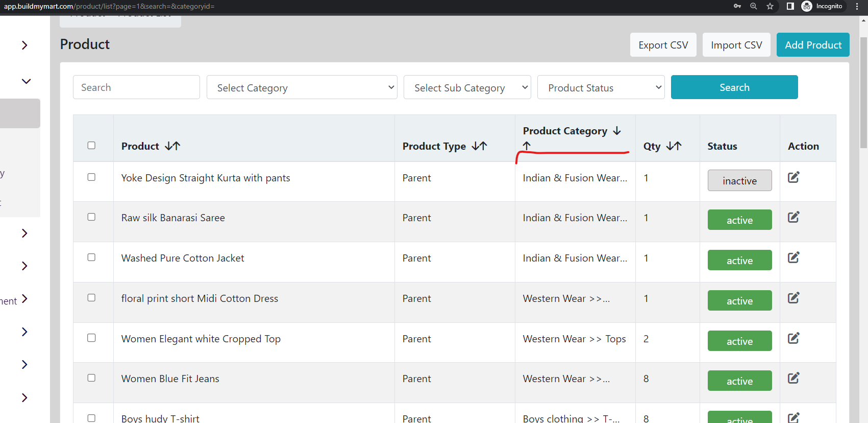Image resolution: width=868 pixels, height=423 pixels.
Task: Check the Women Elegant Cropped Top row
Action: click(91, 338)
